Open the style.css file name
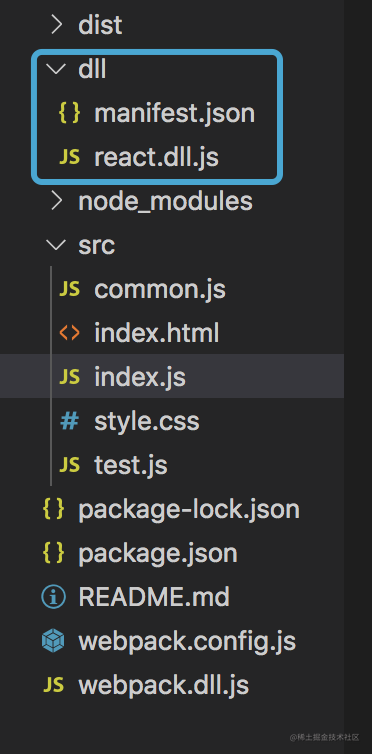372x754 pixels. [x=147, y=422]
